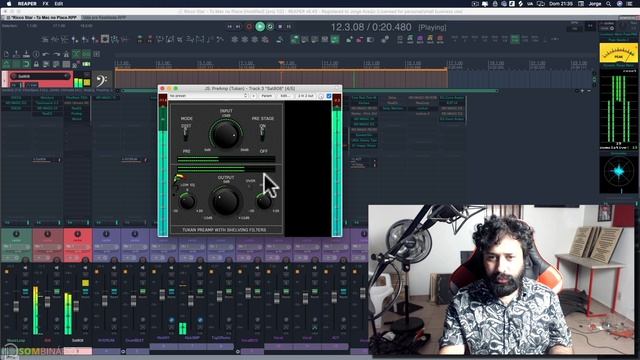The width and height of the screenshot is (640, 360).
Task: Click the orange media item in Sat808 lane
Action: click(281, 79)
